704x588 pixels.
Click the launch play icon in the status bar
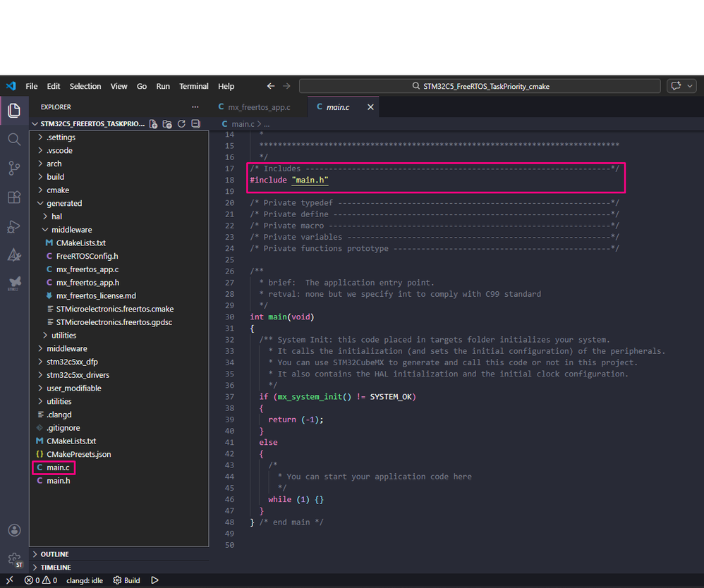(x=155, y=580)
